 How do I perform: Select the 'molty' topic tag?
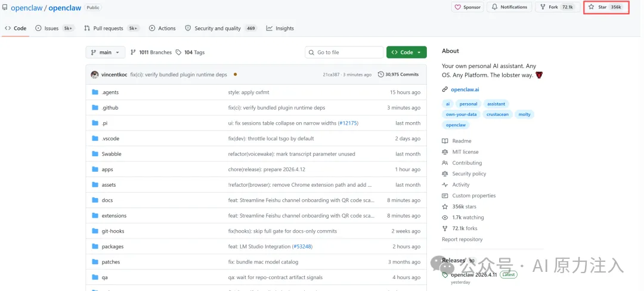click(525, 114)
